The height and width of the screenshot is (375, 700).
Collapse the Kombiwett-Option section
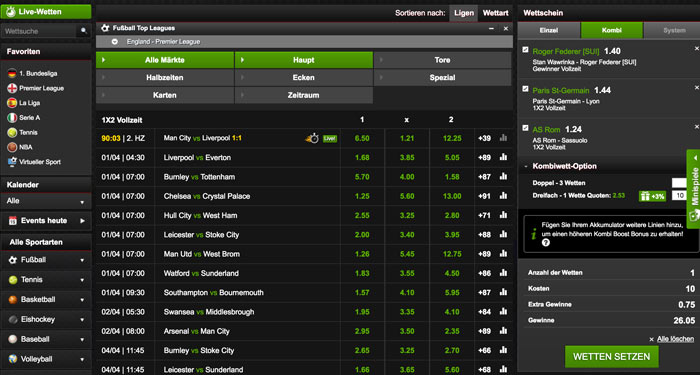pos(526,166)
